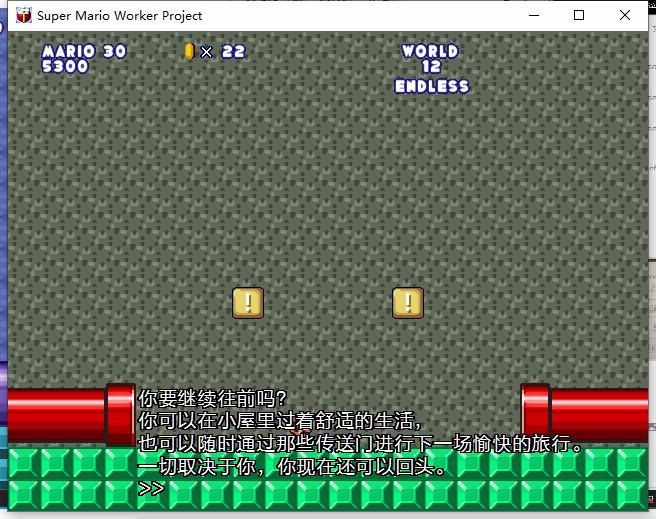Click the dialogue line mentioning 传送门
The height and width of the screenshot is (519, 656).
(x=360, y=443)
